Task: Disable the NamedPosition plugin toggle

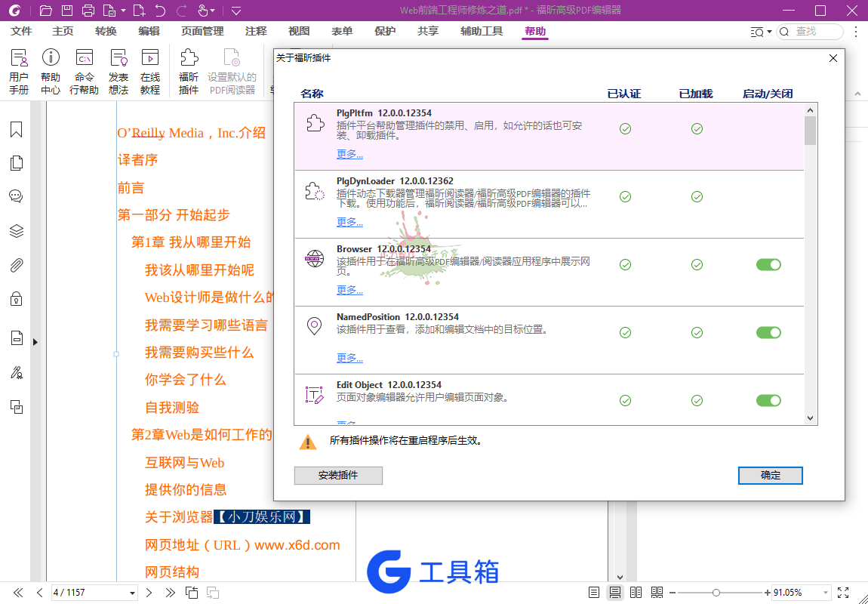Action: pyautogui.click(x=768, y=333)
